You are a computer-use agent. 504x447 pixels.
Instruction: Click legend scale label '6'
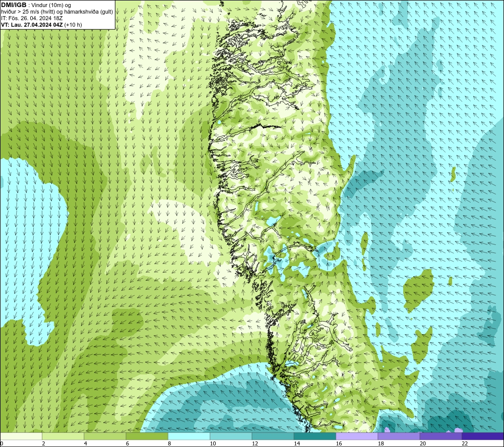(128, 444)
